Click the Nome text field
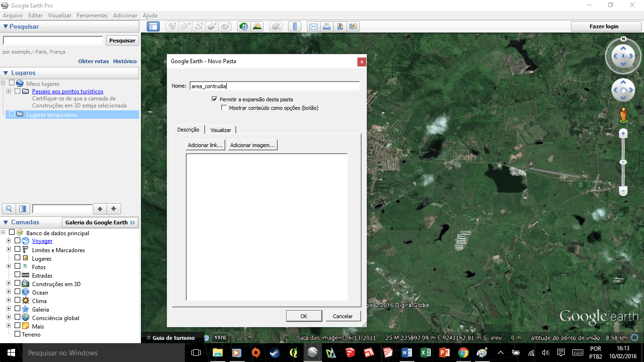 [274, 86]
